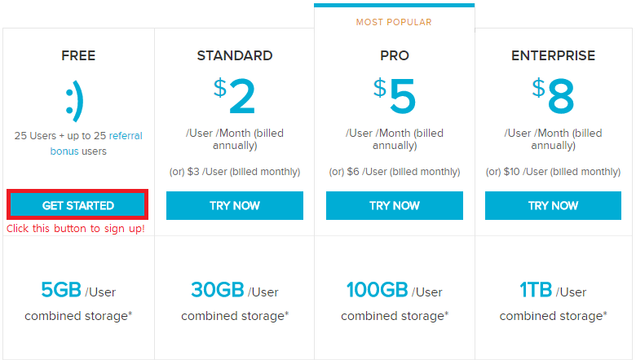This screenshot has width=636, height=364.
Task: Click TRY NOW under the Pro plan
Action: (x=395, y=206)
